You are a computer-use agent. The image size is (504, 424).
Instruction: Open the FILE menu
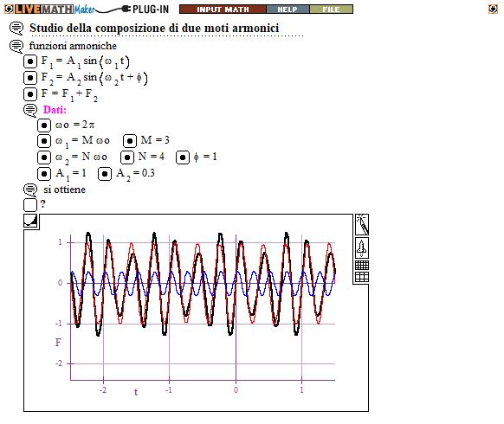click(331, 10)
